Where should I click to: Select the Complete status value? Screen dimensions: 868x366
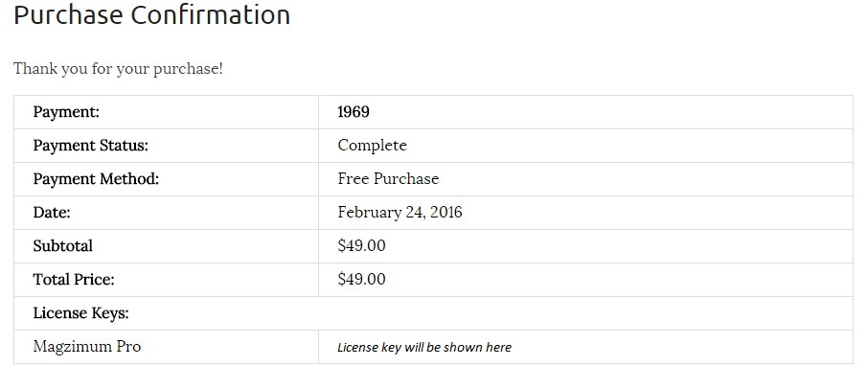coord(372,145)
